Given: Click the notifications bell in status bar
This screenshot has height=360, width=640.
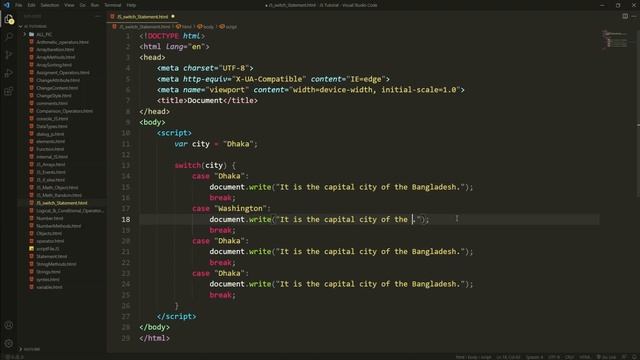Looking at the screenshot, I should click(x=633, y=357).
